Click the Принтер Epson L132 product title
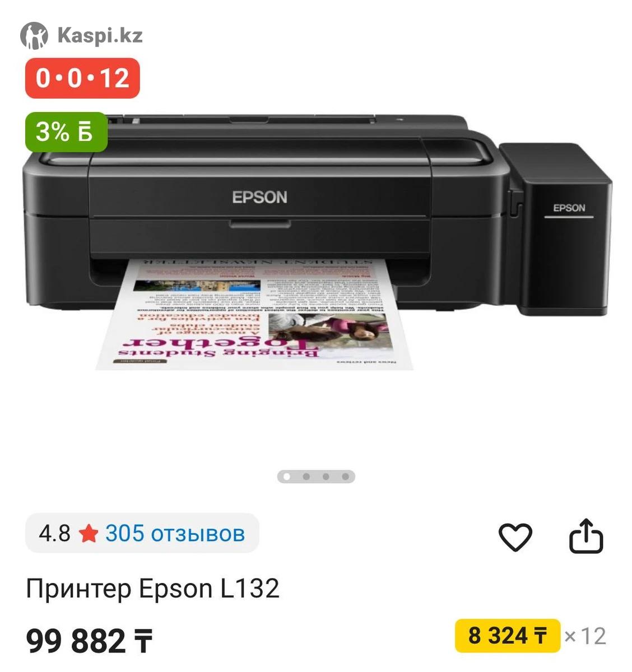632x672 pixels. click(x=152, y=589)
